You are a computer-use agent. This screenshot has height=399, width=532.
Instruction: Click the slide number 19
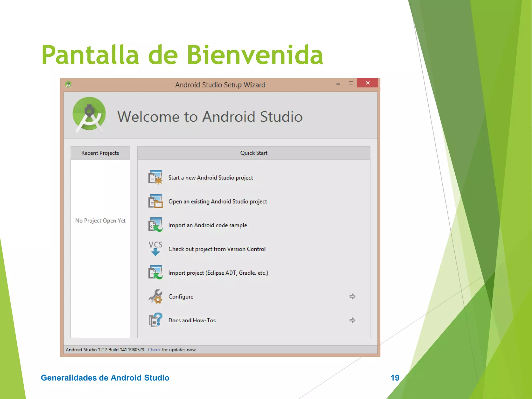(395, 378)
